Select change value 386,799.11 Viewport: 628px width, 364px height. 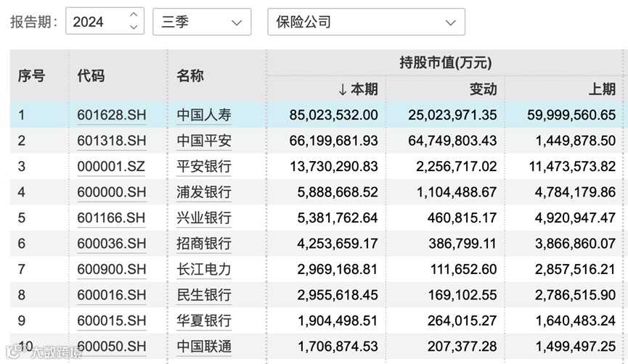462,244
